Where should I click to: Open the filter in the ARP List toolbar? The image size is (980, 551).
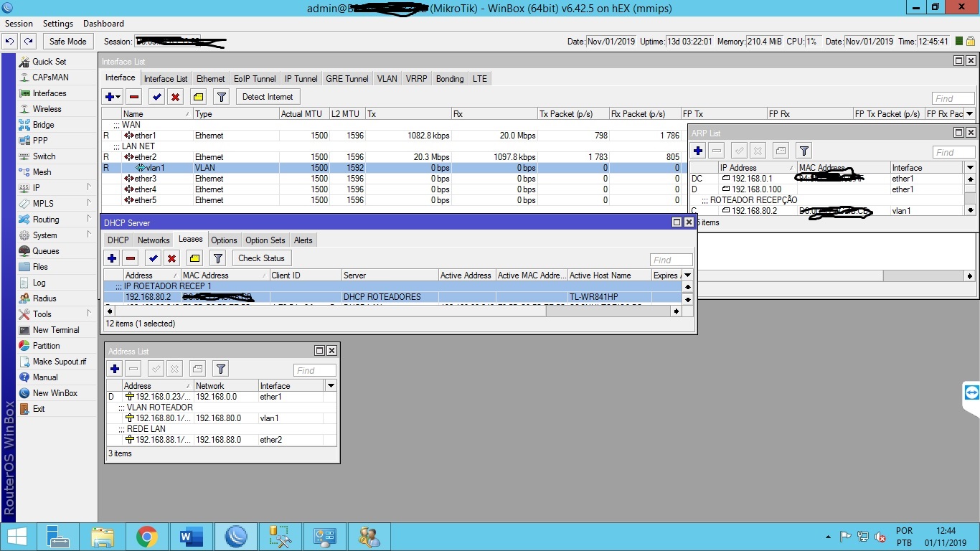pos(804,151)
